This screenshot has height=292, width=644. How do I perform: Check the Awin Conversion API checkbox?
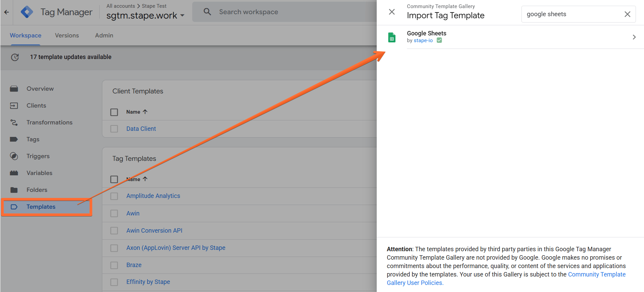[x=114, y=231]
